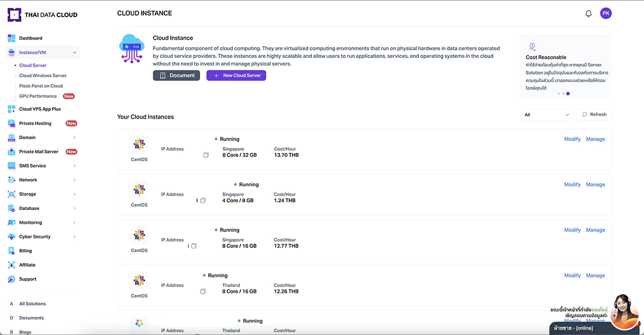This screenshot has width=644, height=335.
Task: Click Manage for the 13.70 THB instance
Action: click(595, 139)
